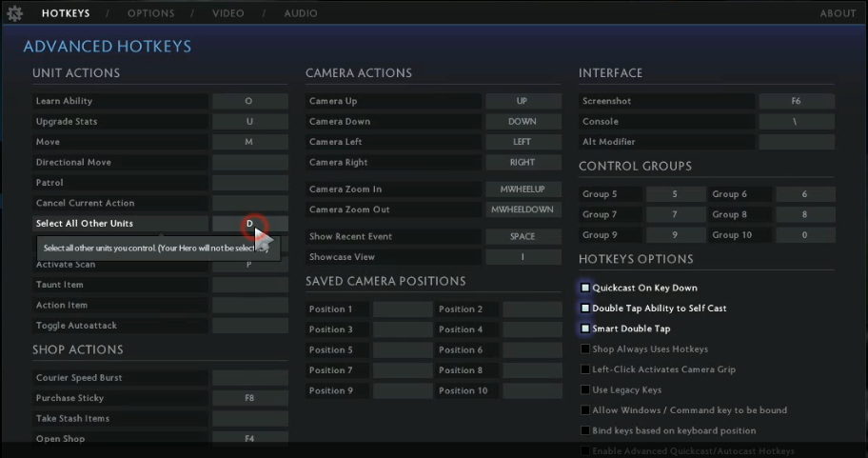Rebind control Group 9 key
Viewport: 868px width, 458px height.
click(x=676, y=235)
